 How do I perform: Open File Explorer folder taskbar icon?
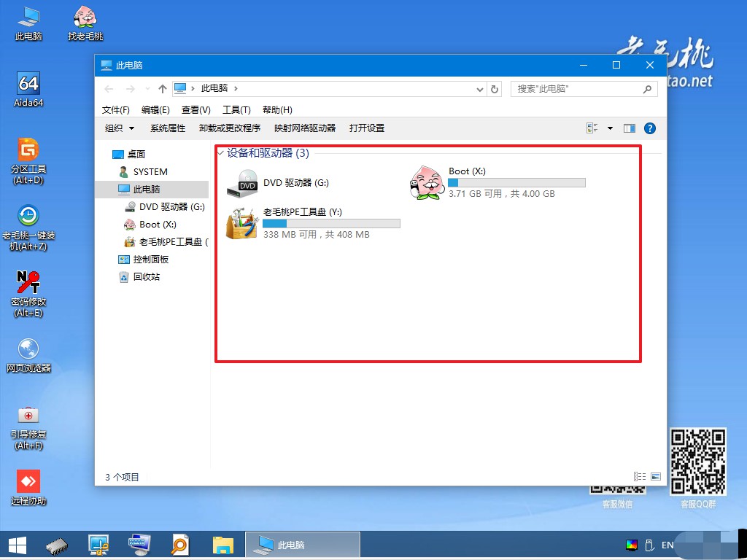pos(223,545)
